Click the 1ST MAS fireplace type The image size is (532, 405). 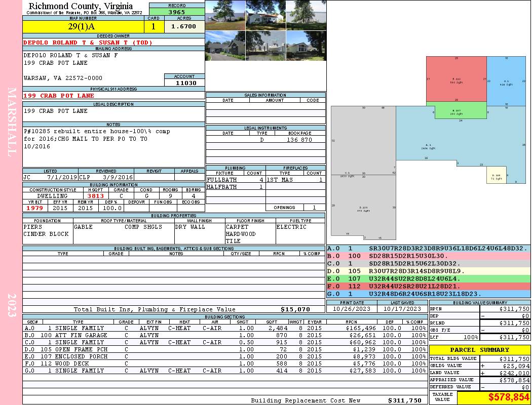(280, 180)
